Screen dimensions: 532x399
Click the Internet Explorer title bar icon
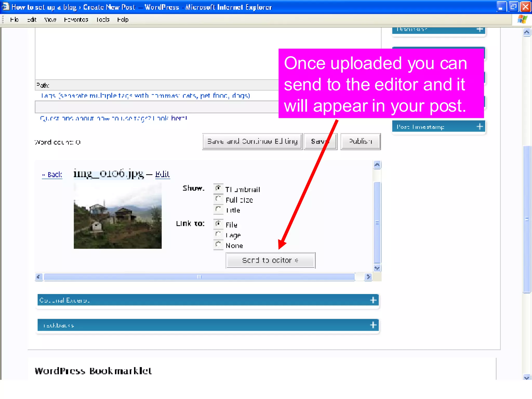pos(5,6)
